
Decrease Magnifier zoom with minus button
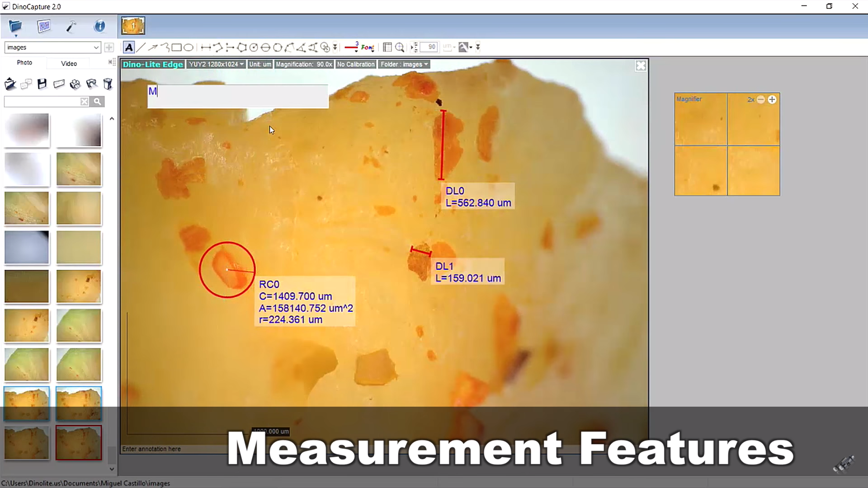761,99
